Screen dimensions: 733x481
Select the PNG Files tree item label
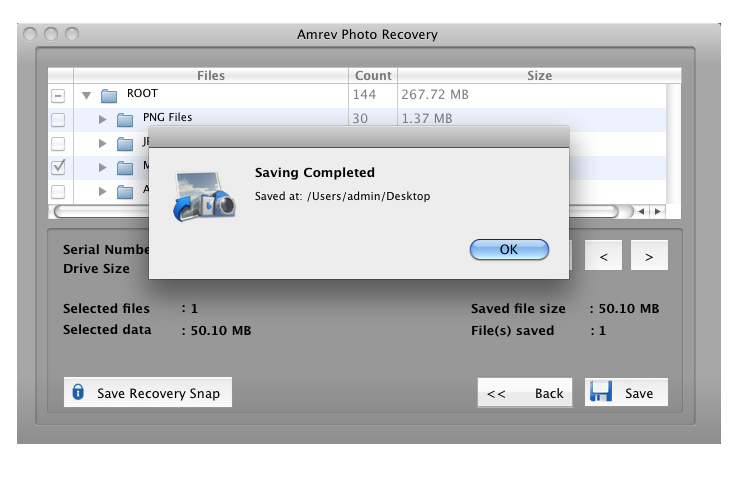[167, 117]
